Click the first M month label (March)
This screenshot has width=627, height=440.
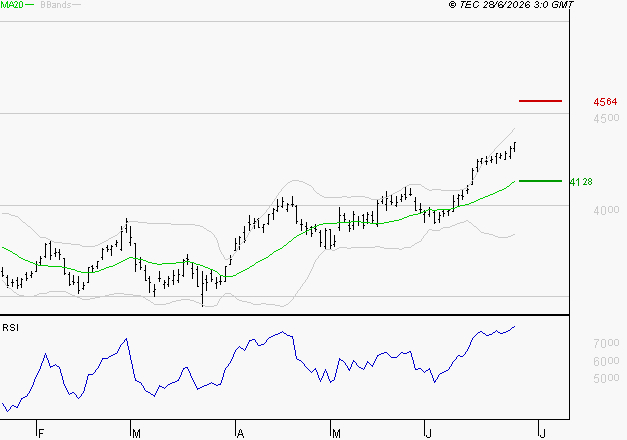point(136,434)
